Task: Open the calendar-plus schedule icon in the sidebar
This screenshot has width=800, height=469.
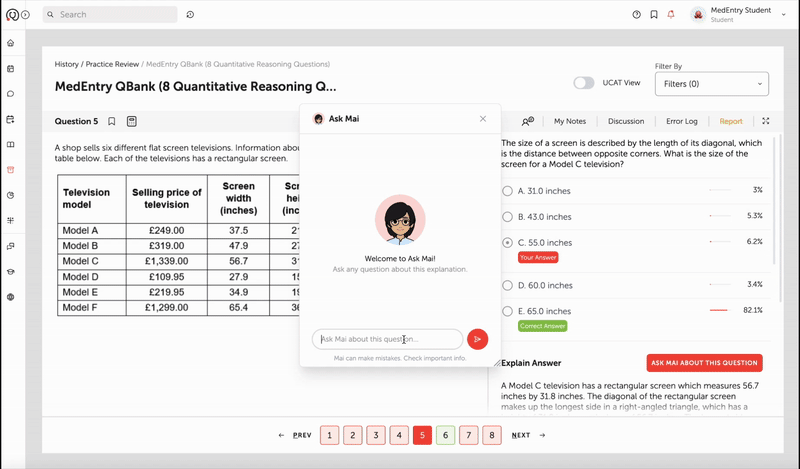Action: (x=11, y=119)
